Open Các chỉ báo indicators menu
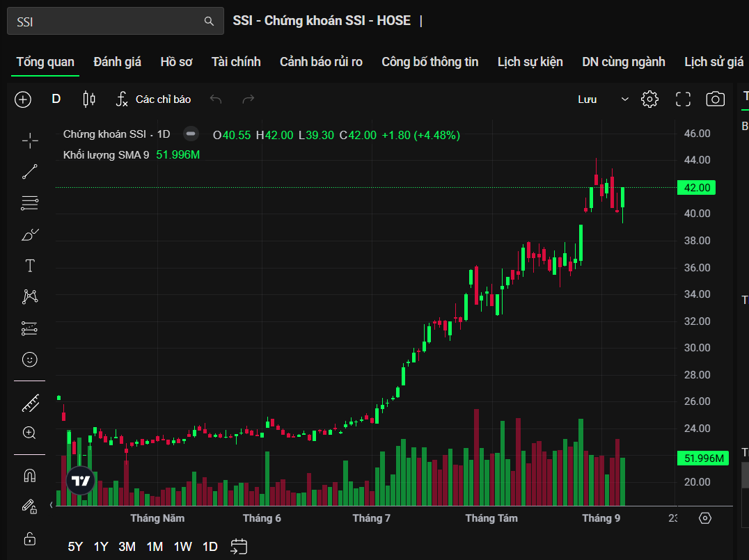Image resolution: width=749 pixels, height=560 pixels. pos(153,99)
